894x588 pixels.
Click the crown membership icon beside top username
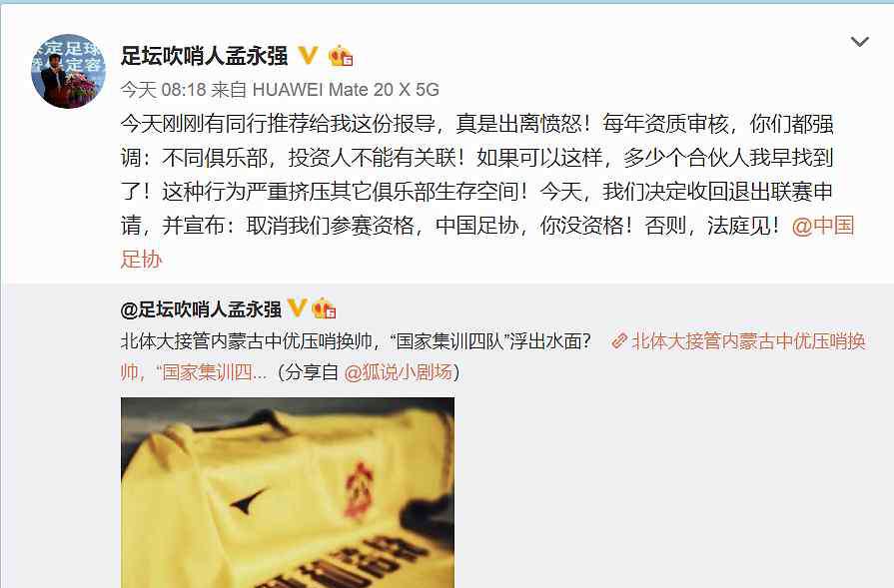click(341, 55)
